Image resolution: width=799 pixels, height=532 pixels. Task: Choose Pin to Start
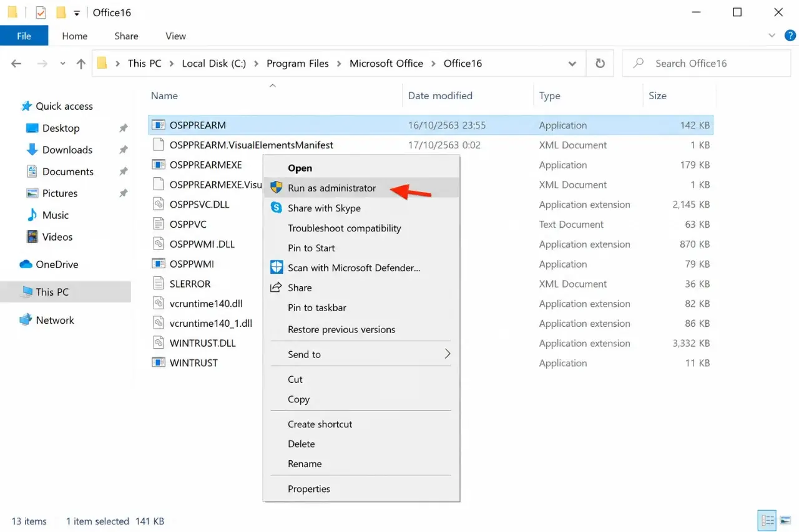click(x=361, y=248)
